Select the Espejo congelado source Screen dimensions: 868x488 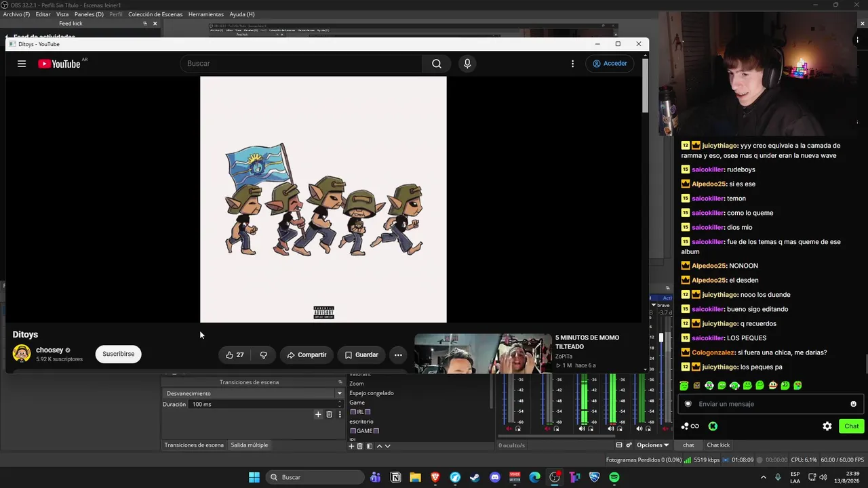pyautogui.click(x=371, y=393)
